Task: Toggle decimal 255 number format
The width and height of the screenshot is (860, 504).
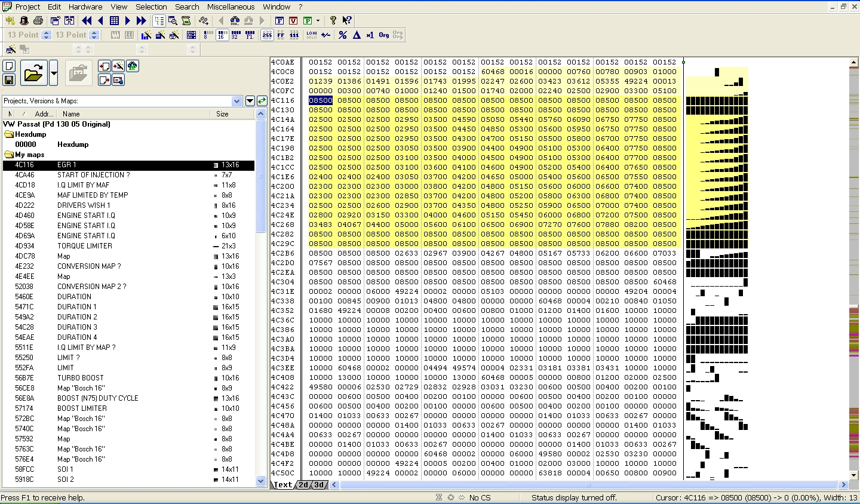Action: (x=267, y=35)
